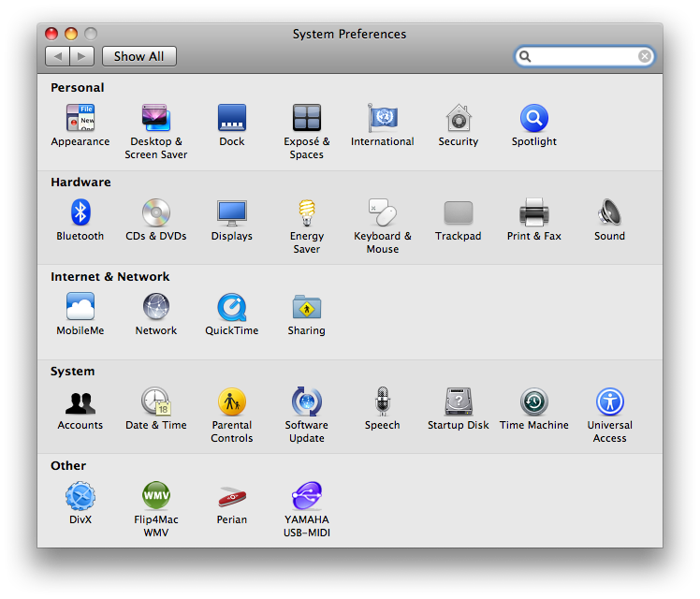
Task: Clear the search field with the X button
Action: point(644,56)
